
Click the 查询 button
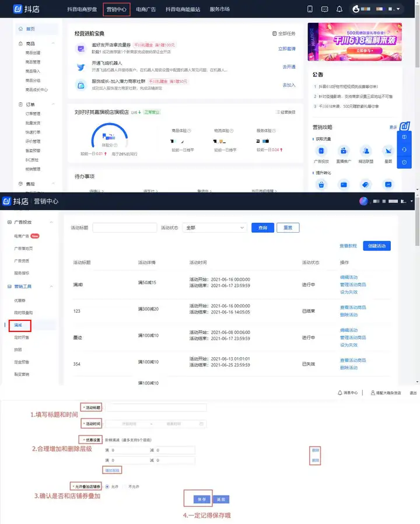262,228
